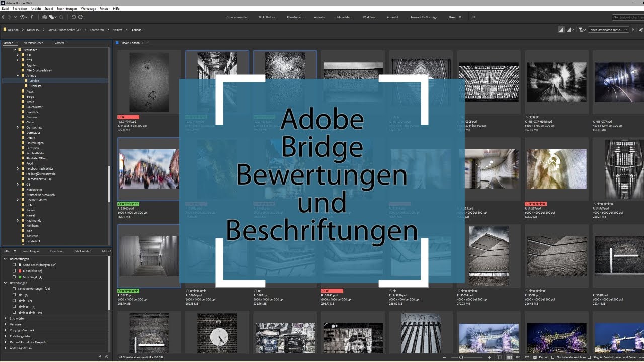Expand the Stichwörter filter section

(5, 318)
